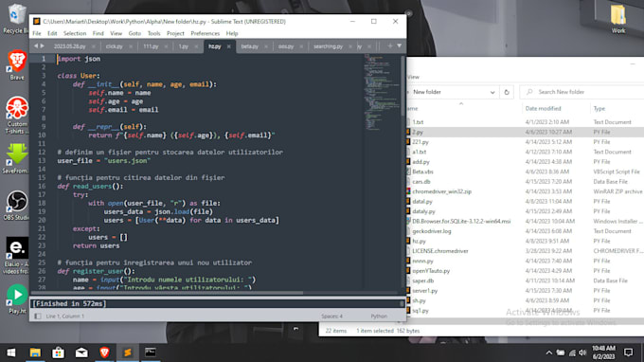Go to the next tab with the right arrow
The image size is (644, 362).
tap(42, 46)
